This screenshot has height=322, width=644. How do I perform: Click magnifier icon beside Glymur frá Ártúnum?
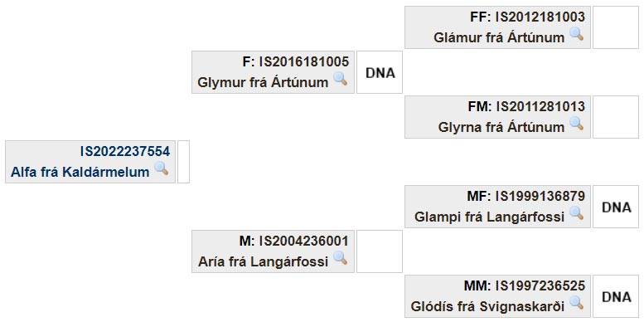[x=340, y=79]
